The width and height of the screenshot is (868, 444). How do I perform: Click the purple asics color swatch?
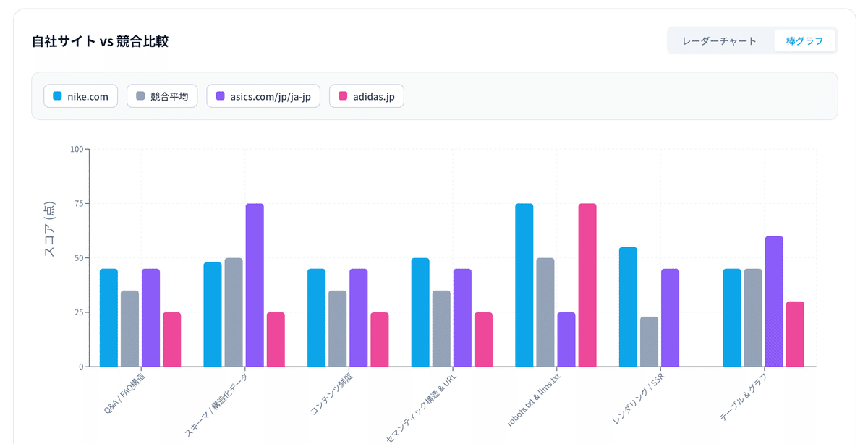[221, 96]
